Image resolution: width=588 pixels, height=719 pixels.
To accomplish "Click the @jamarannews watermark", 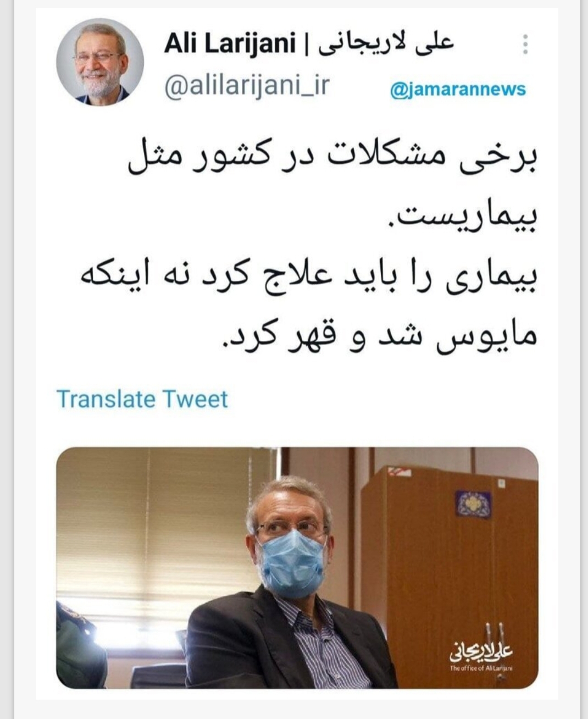I will pos(457,89).
